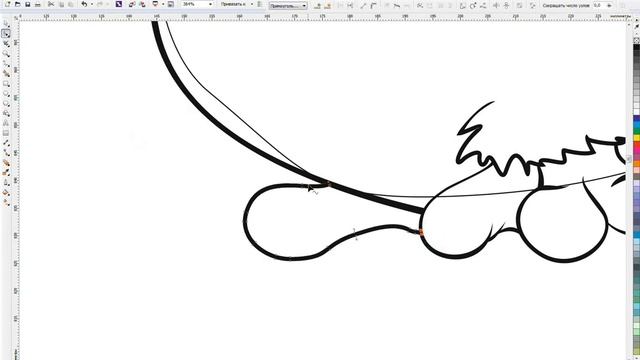640x360 pixels.
Task: Convert segment to line
Action: click(363, 6)
